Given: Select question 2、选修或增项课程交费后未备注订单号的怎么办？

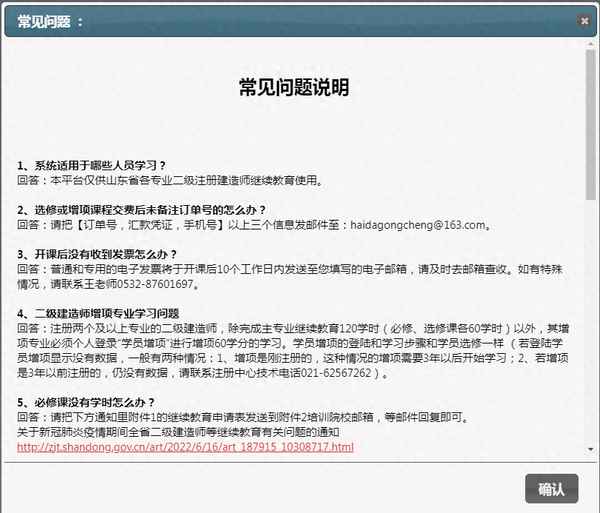Looking at the screenshot, I should tap(141, 210).
